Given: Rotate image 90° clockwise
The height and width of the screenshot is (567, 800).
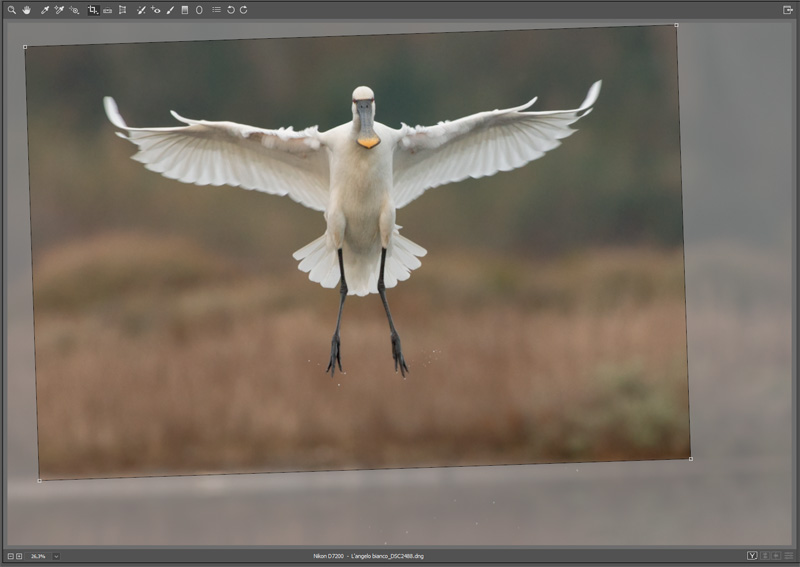Looking at the screenshot, I should click(244, 10).
